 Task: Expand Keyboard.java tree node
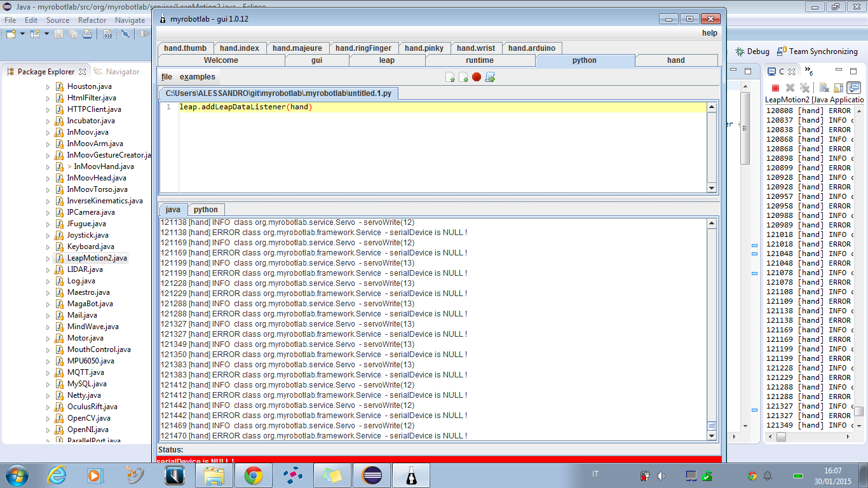[x=48, y=247]
